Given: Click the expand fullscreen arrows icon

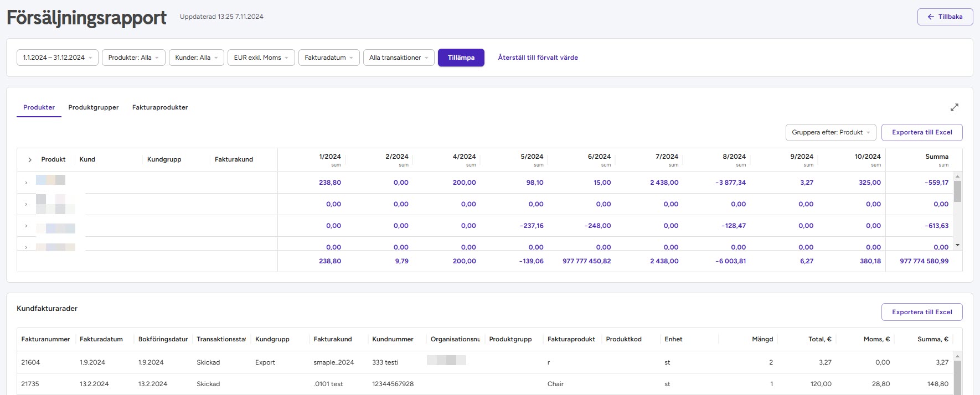Looking at the screenshot, I should point(955,107).
